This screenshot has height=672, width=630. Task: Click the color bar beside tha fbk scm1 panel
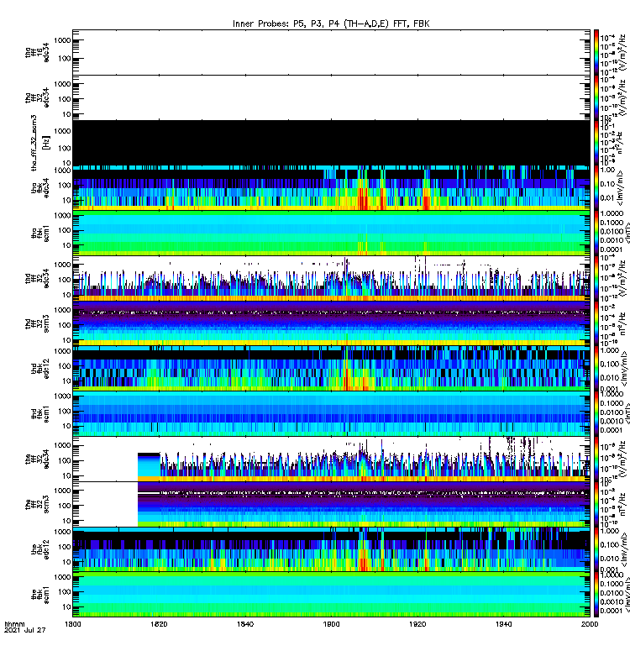point(596,234)
